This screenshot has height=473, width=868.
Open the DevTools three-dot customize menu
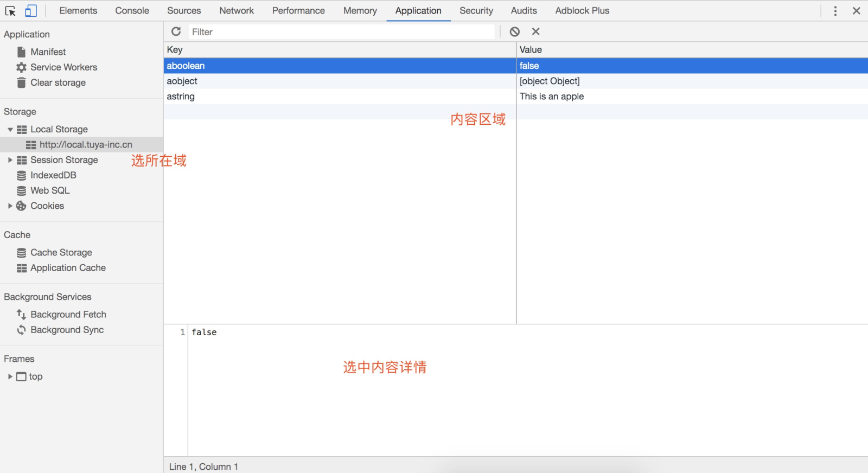click(x=835, y=11)
